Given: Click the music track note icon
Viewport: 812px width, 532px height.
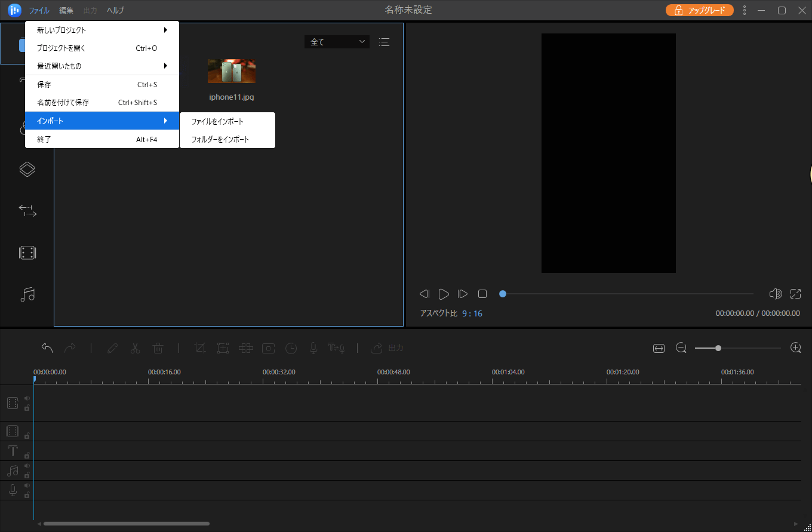Looking at the screenshot, I should (13, 471).
